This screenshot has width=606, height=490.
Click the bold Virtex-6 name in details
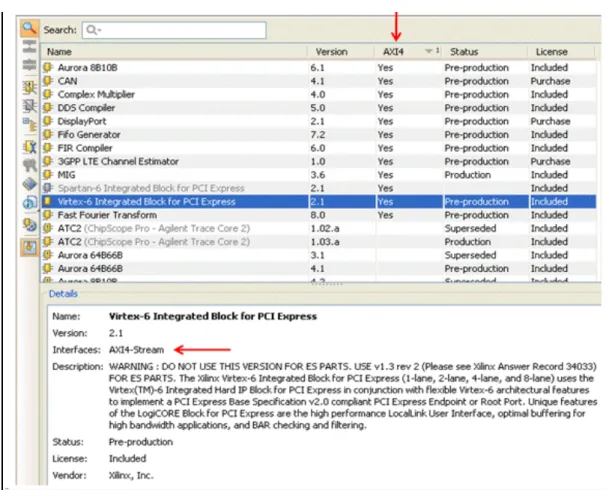213,316
